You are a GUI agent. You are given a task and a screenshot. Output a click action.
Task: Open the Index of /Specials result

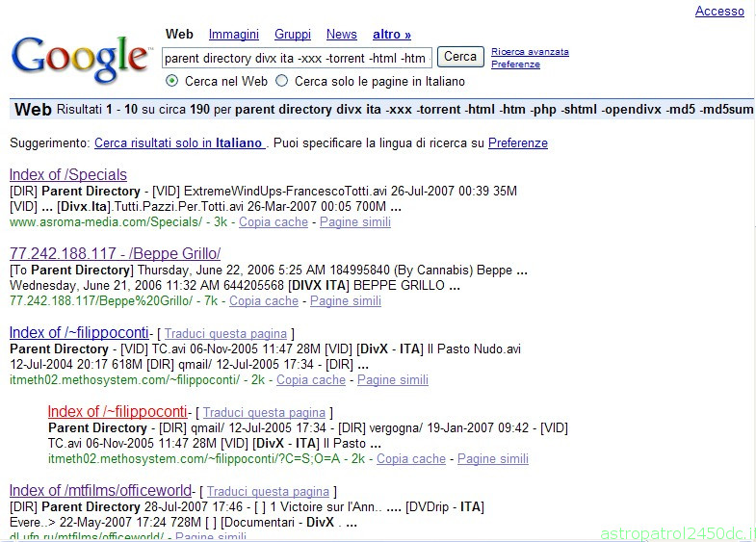pyautogui.click(x=68, y=174)
